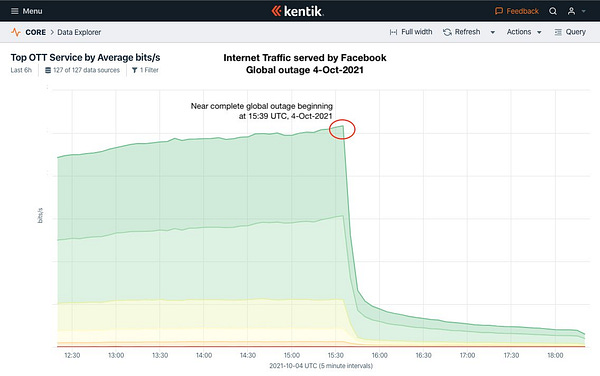The height and width of the screenshot is (376, 600).
Task: Click the Feedback link
Action: (x=522, y=11)
